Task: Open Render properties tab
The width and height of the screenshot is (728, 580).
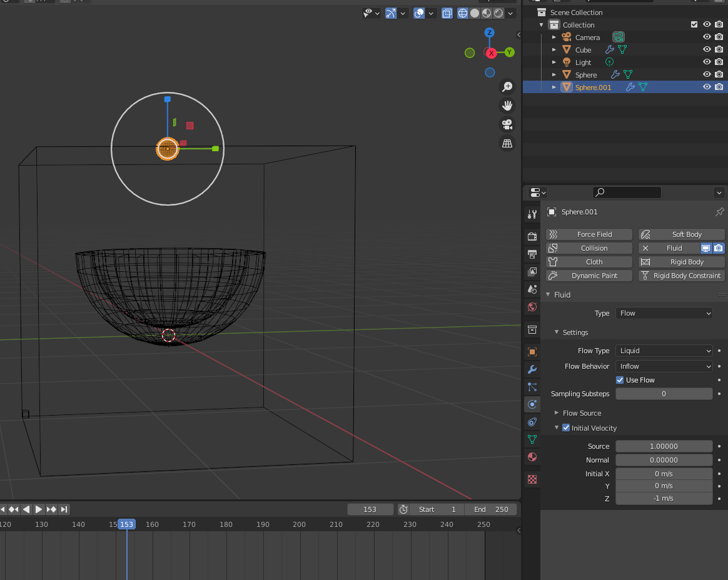Action: coord(532,236)
